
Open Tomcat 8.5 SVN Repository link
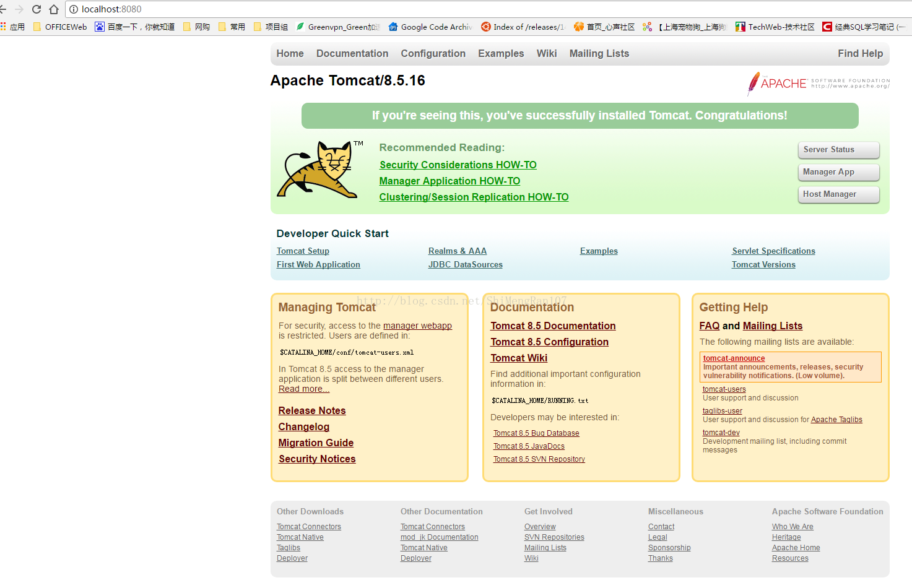(539, 459)
